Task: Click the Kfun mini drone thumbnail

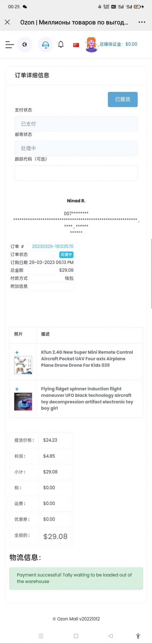Action: (23, 365)
